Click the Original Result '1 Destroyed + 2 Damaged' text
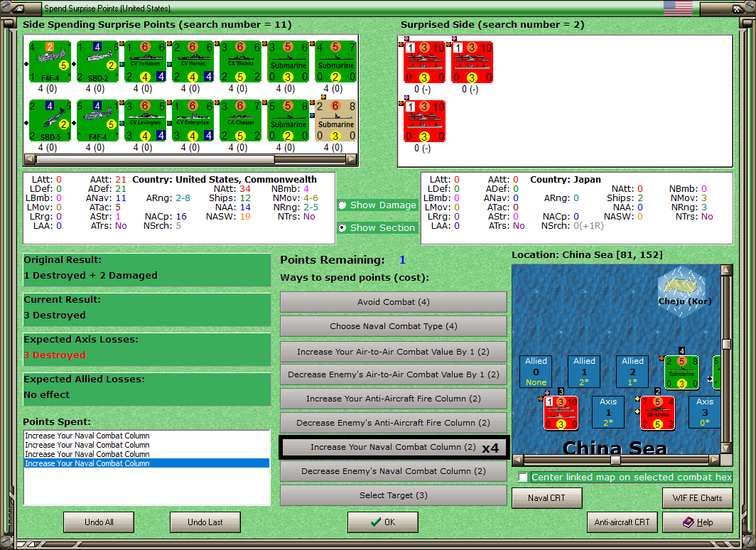 [91, 276]
